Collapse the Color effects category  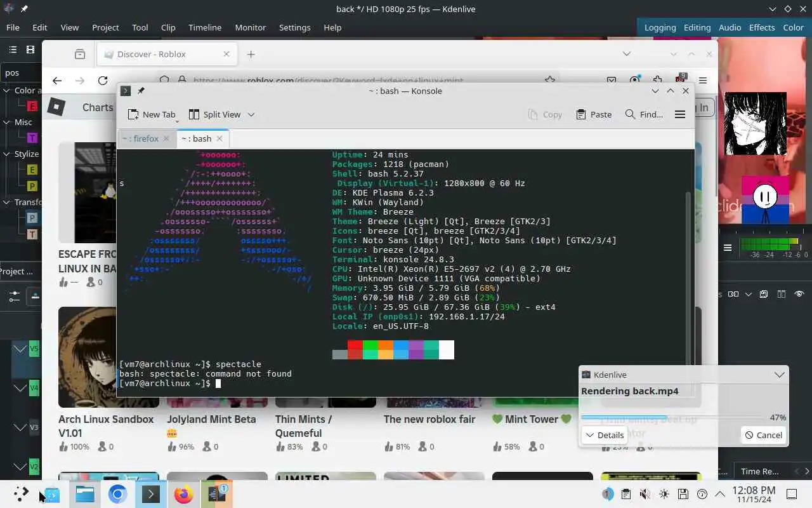pos(6,90)
